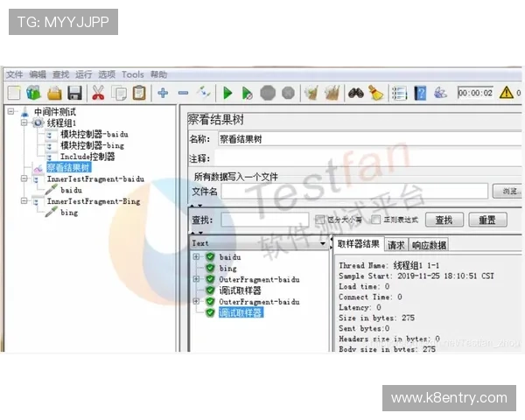
Task: Click the 00:00:02 elapsed time display
Action: point(475,93)
